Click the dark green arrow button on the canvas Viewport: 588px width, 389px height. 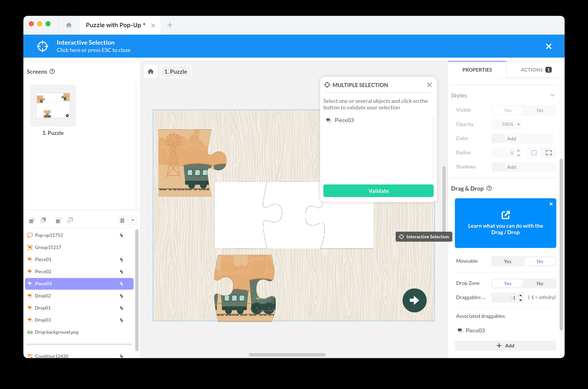point(414,300)
